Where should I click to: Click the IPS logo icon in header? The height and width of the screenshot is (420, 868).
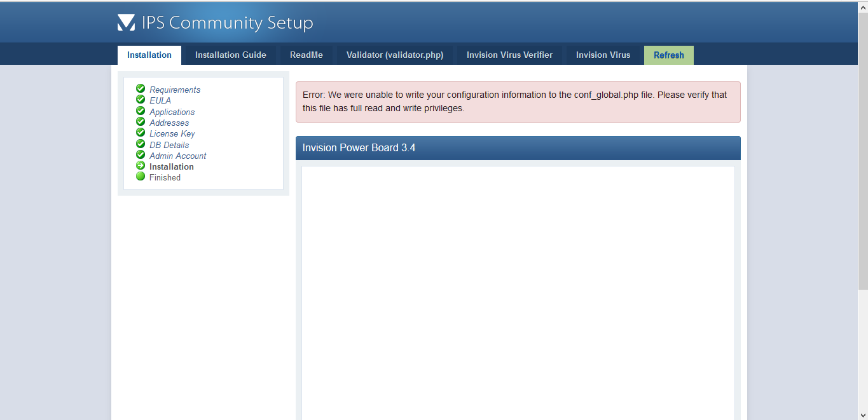[127, 23]
